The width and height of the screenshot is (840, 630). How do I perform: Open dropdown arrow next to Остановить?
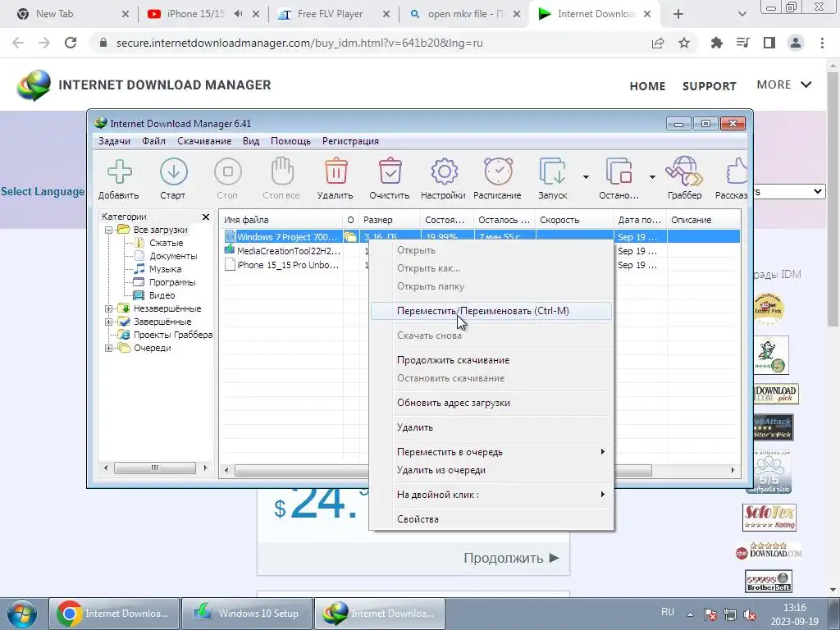point(652,177)
